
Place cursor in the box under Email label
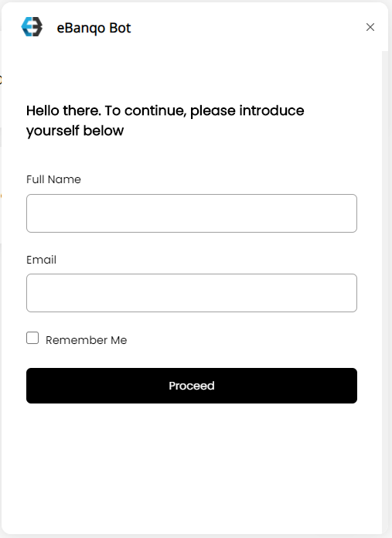tap(192, 293)
